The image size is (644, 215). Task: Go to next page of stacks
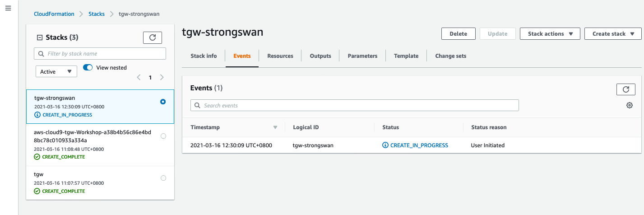coord(162,78)
